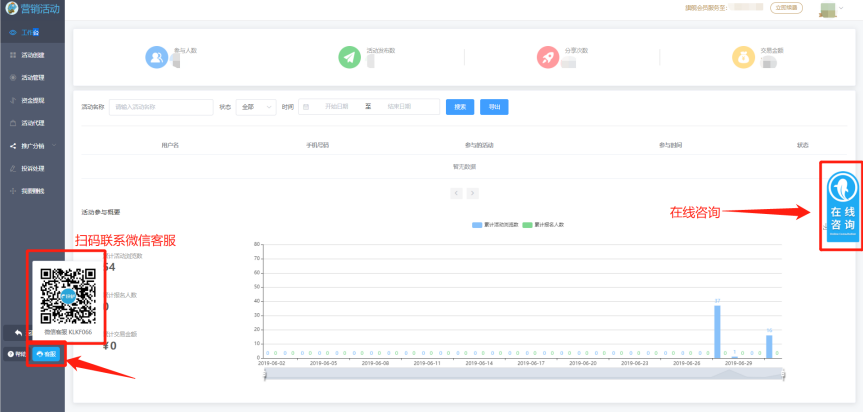This screenshot has height=412, width=863.
Task: Open 活动管理 in the sidebar
Action: point(32,77)
